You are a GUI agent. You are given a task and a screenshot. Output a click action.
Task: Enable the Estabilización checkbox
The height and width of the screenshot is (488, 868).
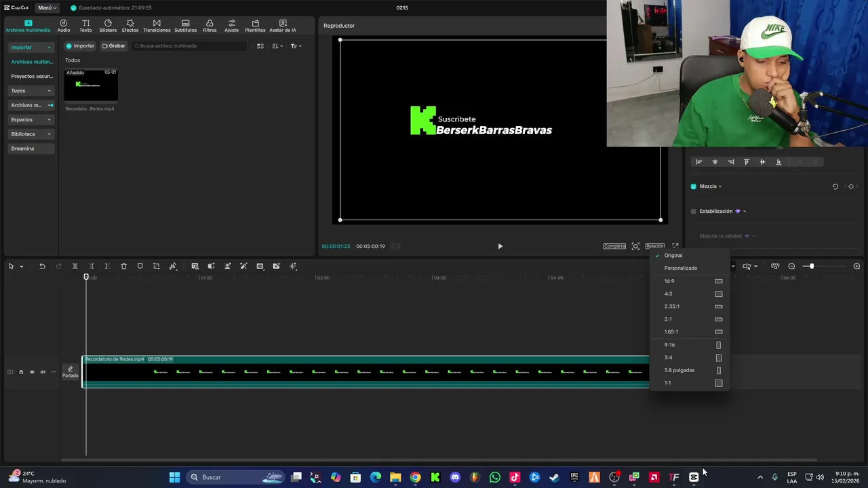693,211
